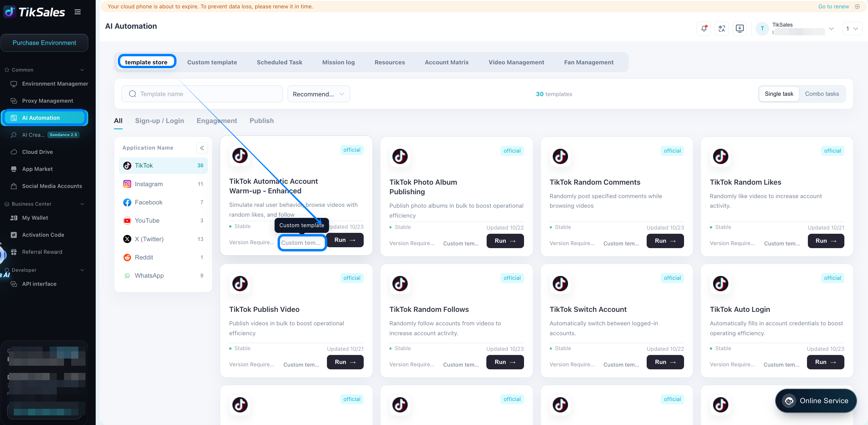The height and width of the screenshot is (425, 868).
Task: Run TikTok Random Likes template
Action: coord(826,241)
